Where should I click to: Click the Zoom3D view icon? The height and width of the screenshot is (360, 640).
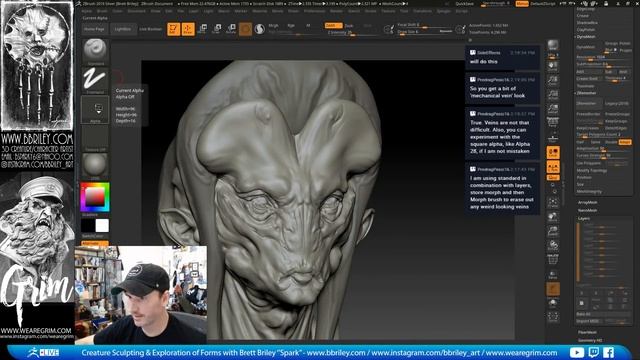click(x=553, y=231)
